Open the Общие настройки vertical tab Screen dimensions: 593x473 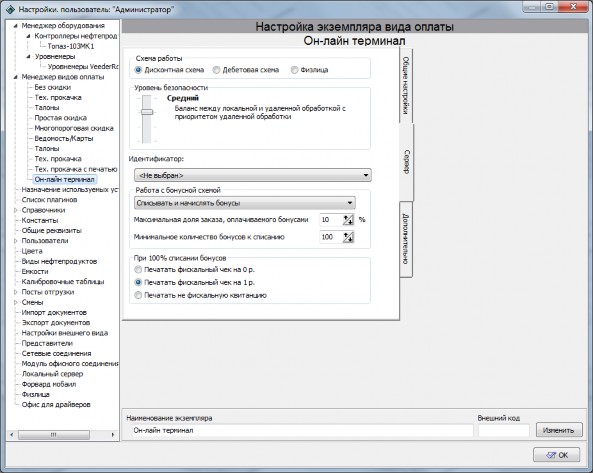pyautogui.click(x=406, y=85)
